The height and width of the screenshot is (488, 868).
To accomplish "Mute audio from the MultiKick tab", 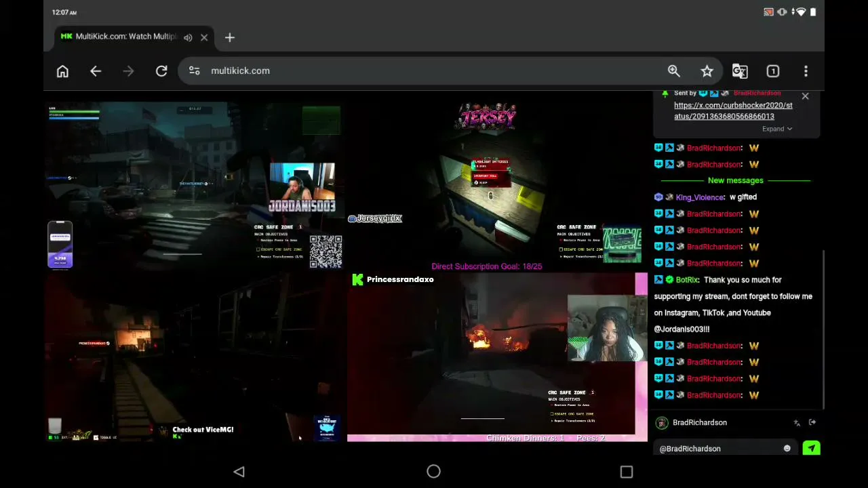I will tap(188, 37).
